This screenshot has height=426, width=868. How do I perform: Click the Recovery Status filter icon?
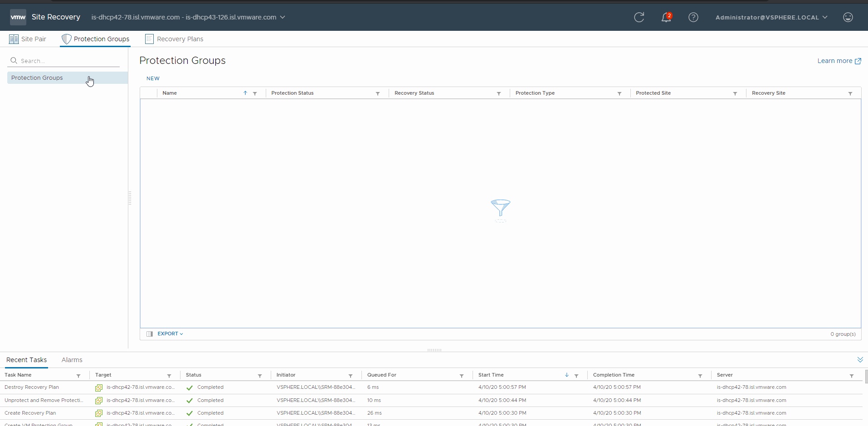coord(498,93)
